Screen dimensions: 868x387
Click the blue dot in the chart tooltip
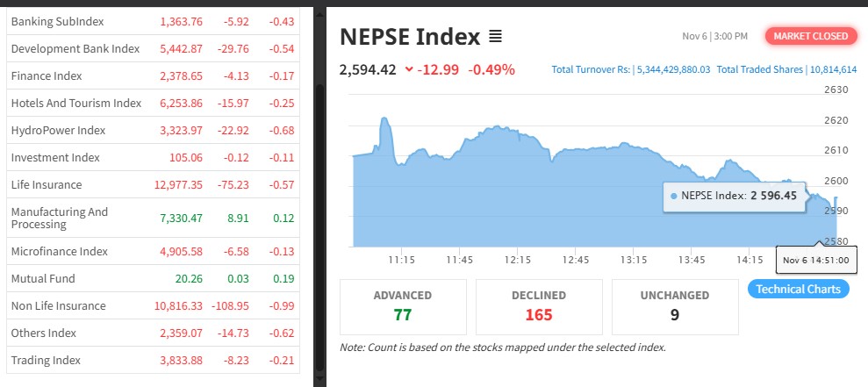[673, 196]
